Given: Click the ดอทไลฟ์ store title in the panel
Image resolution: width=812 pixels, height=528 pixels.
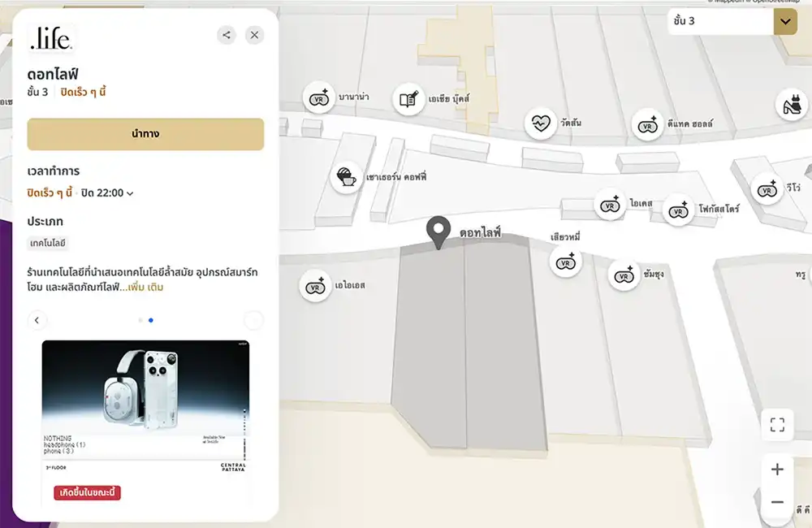Looking at the screenshot, I should tap(53, 74).
